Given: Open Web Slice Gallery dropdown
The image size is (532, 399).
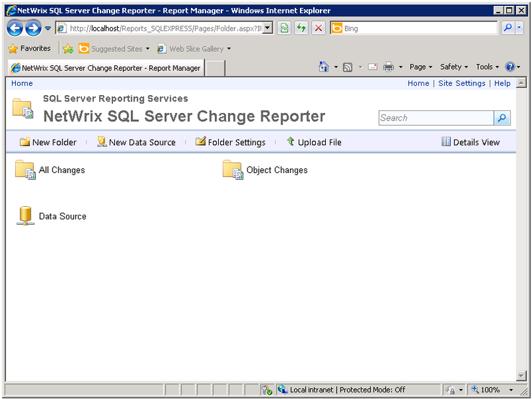Looking at the screenshot, I should coord(194,49).
